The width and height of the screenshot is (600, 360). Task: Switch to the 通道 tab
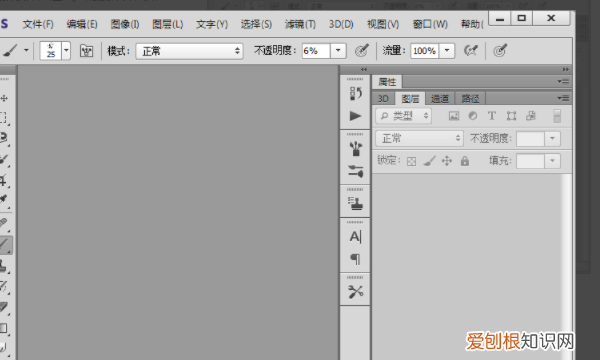tap(440, 99)
